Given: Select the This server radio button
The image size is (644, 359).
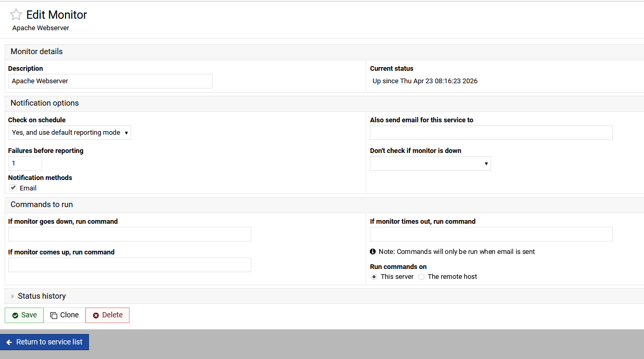Looking at the screenshot, I should pos(374,277).
